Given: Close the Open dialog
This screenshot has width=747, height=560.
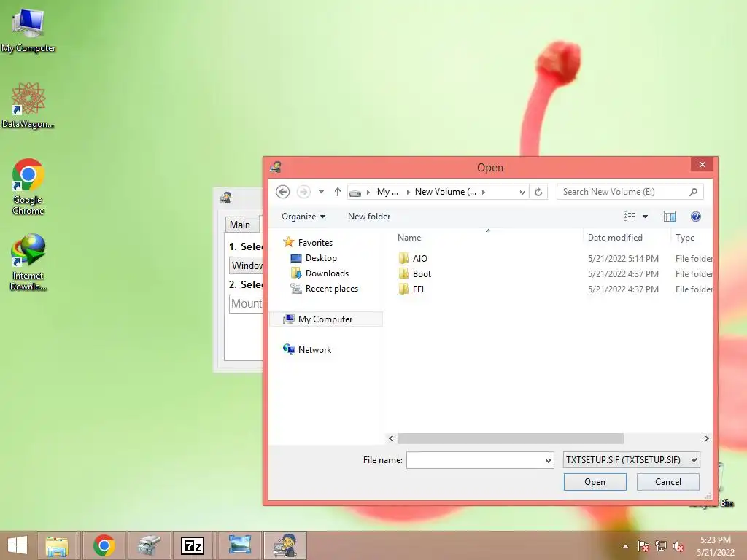Looking at the screenshot, I should 703,164.
